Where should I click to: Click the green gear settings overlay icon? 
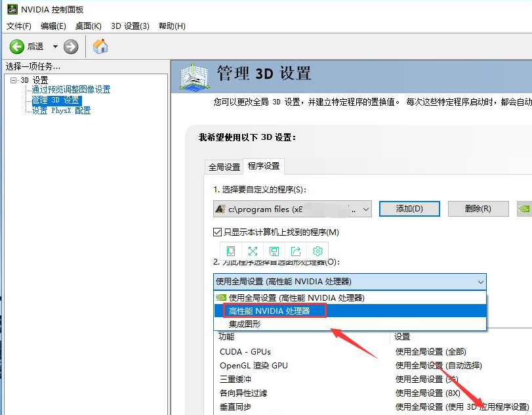(x=317, y=251)
